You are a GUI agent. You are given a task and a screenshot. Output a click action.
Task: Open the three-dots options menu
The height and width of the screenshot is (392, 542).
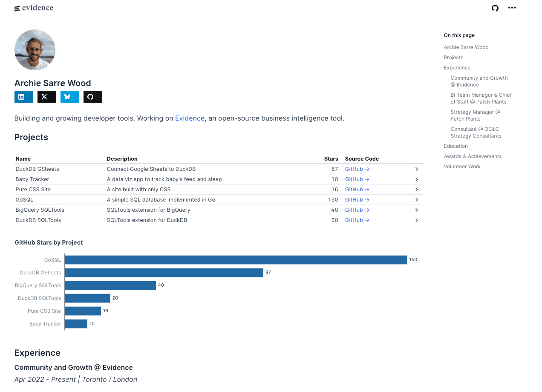[512, 8]
